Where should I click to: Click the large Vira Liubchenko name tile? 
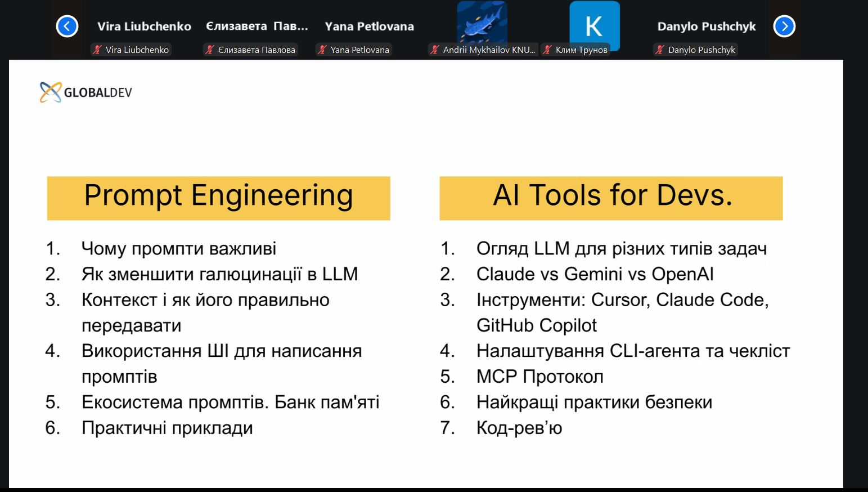[x=144, y=26]
